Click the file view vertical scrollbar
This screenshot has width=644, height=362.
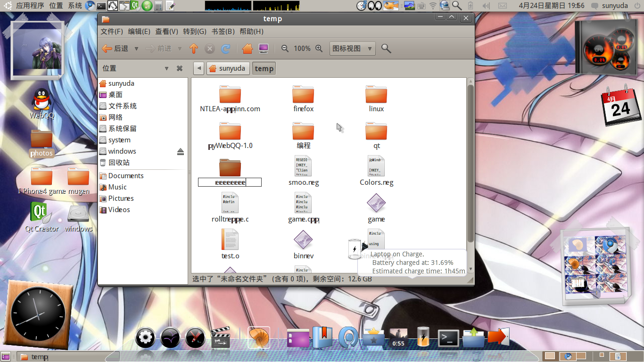pos(470,164)
